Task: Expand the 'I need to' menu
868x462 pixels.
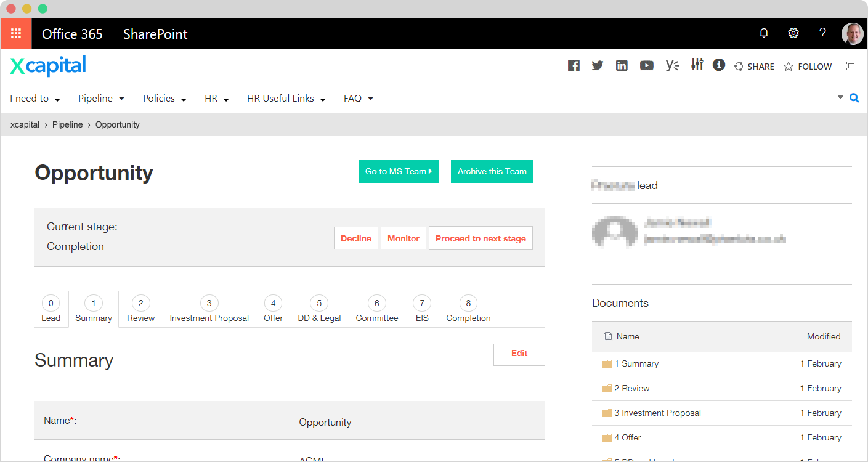Action: [35, 99]
